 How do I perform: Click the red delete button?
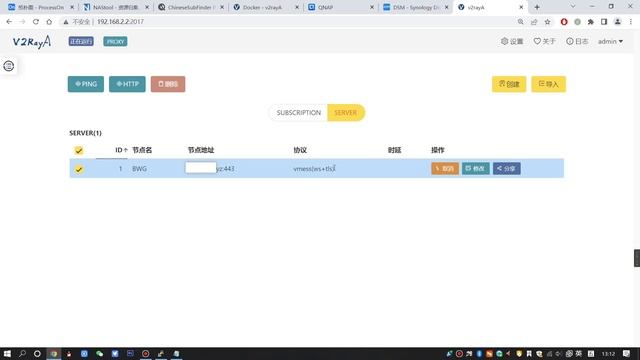tap(168, 84)
